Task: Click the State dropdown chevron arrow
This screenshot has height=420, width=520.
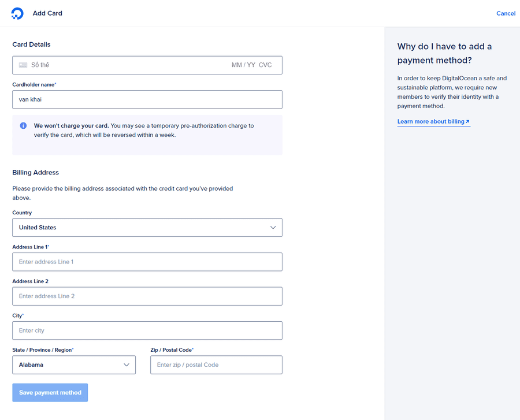Action: coord(127,365)
